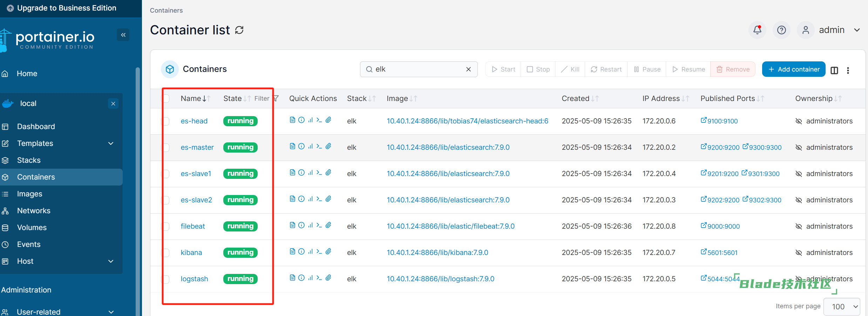Screen dimensions: 868x316
Task: Tick the es-master row checkbox
Action: (x=165, y=147)
